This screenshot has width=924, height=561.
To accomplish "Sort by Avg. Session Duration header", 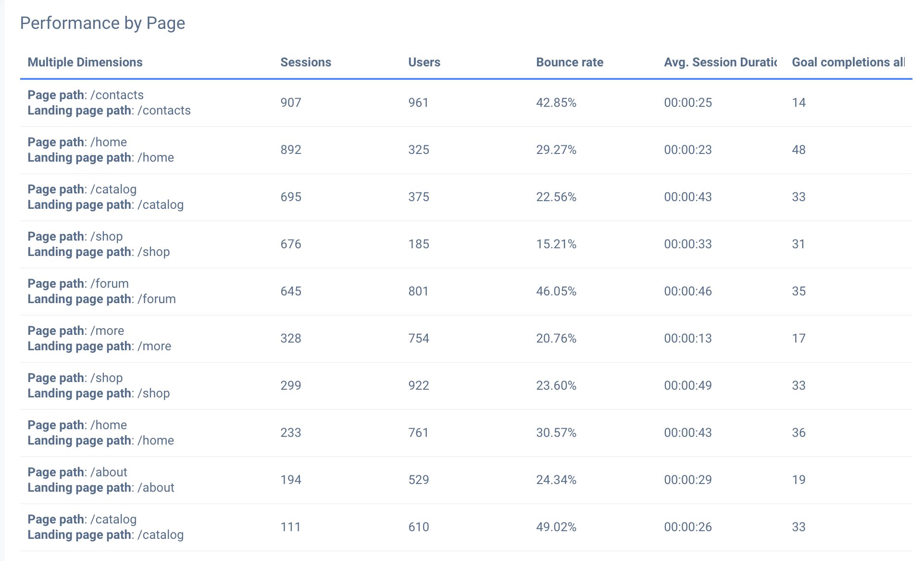I will pyautogui.click(x=720, y=62).
